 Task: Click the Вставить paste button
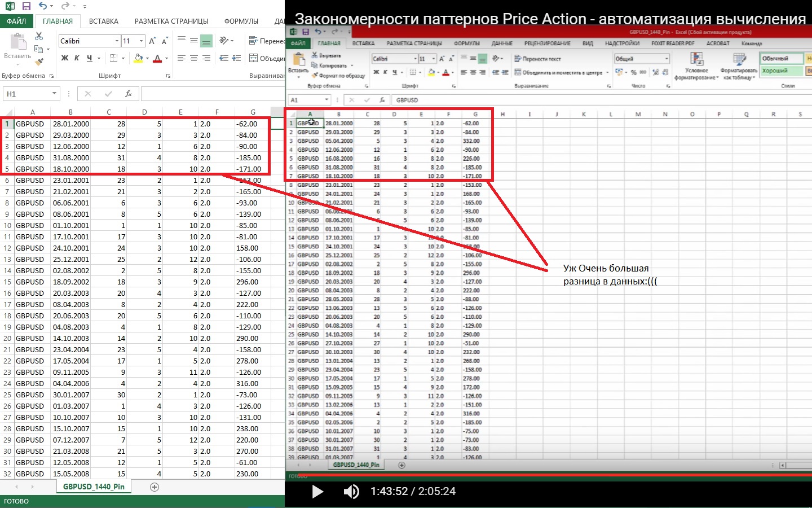(x=17, y=47)
